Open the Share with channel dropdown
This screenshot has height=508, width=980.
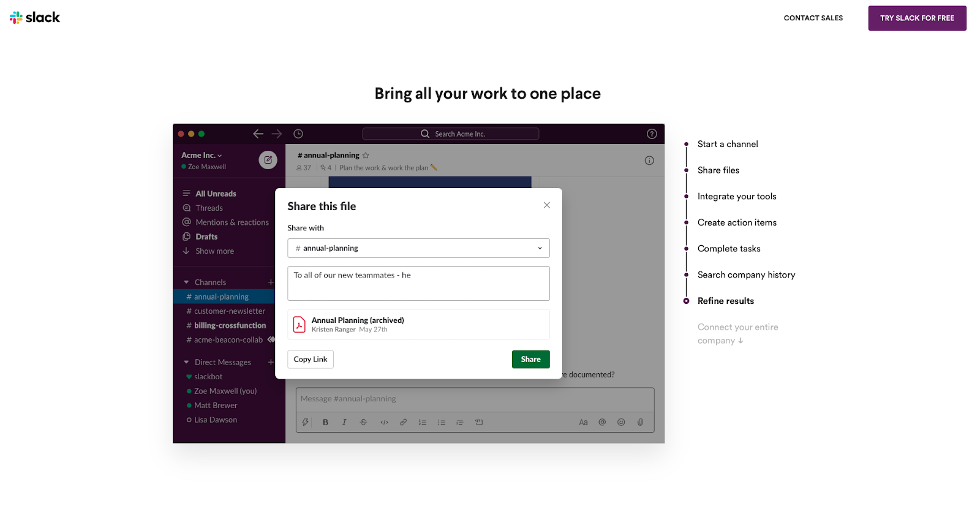(x=418, y=248)
